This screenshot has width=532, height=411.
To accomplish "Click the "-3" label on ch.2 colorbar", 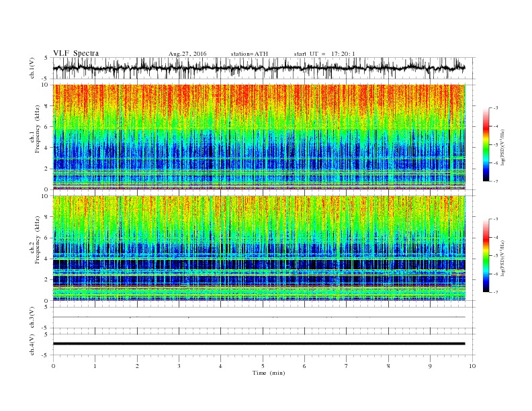I will tap(496, 219).
